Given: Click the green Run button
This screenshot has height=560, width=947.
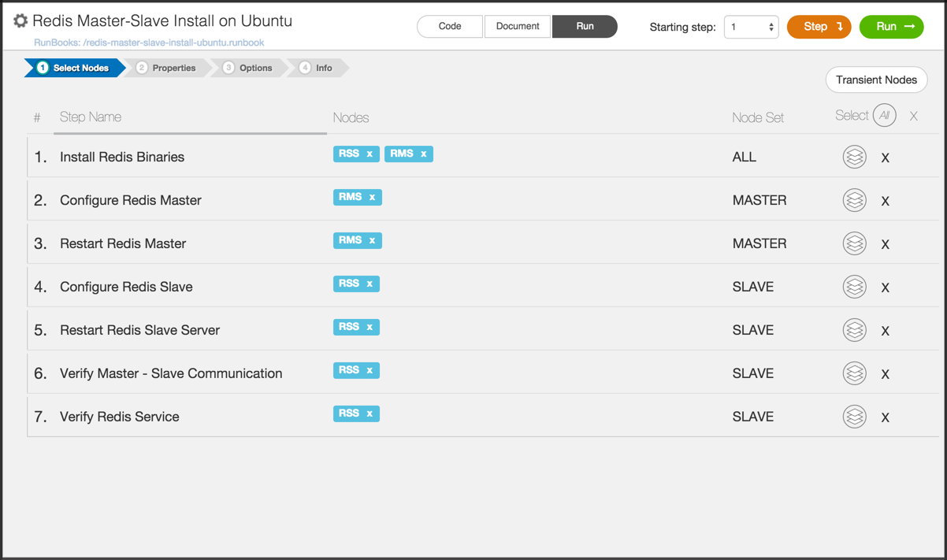Looking at the screenshot, I should (891, 27).
